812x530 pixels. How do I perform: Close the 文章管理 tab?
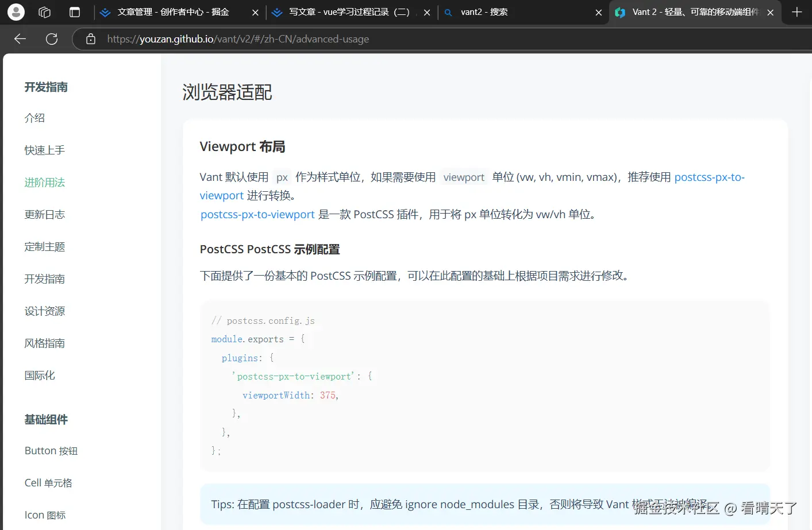tap(255, 12)
